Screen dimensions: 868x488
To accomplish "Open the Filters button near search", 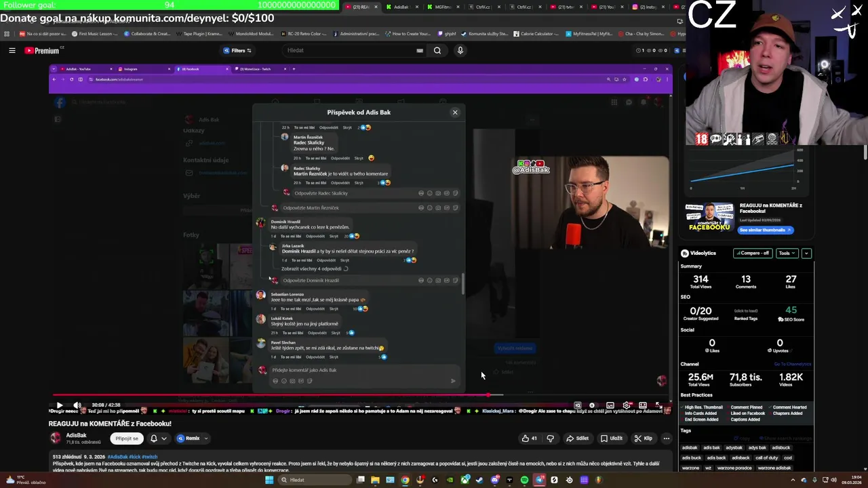I will [237, 50].
